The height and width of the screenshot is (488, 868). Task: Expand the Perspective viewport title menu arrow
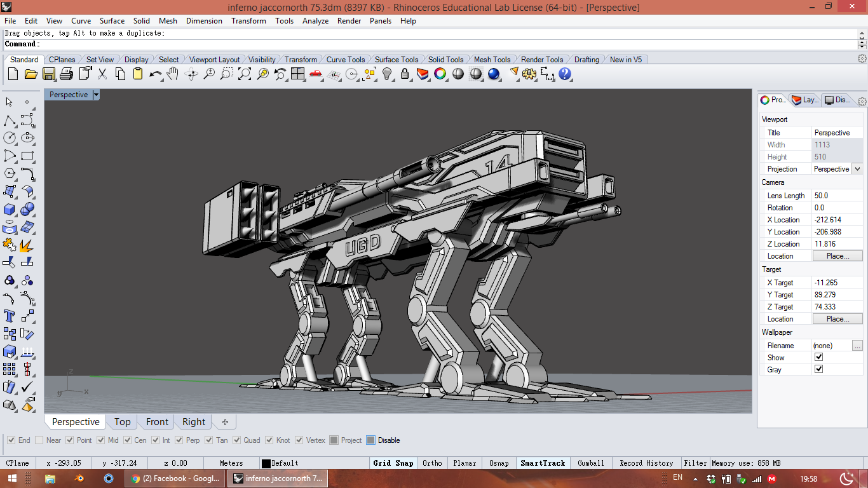pos(96,95)
